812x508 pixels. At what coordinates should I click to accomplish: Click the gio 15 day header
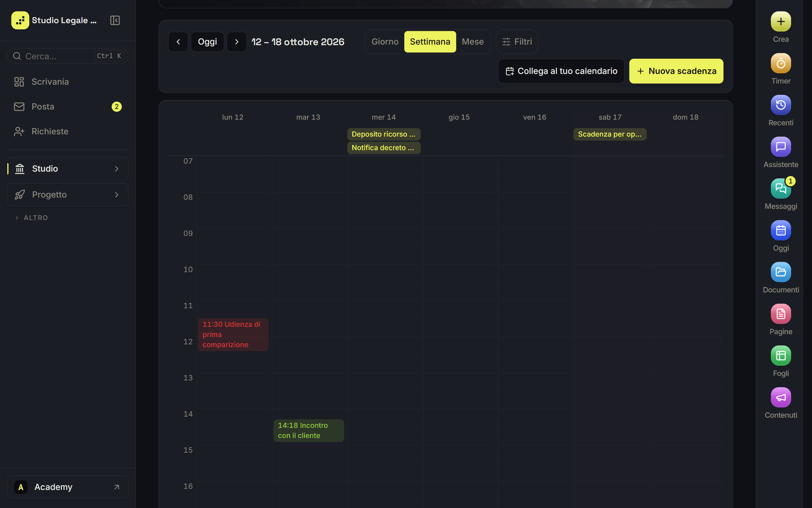coord(459,117)
